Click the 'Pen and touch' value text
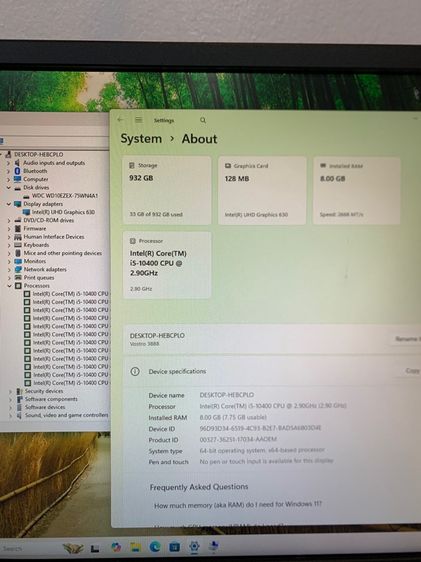This screenshot has width=421, height=562. (266, 461)
